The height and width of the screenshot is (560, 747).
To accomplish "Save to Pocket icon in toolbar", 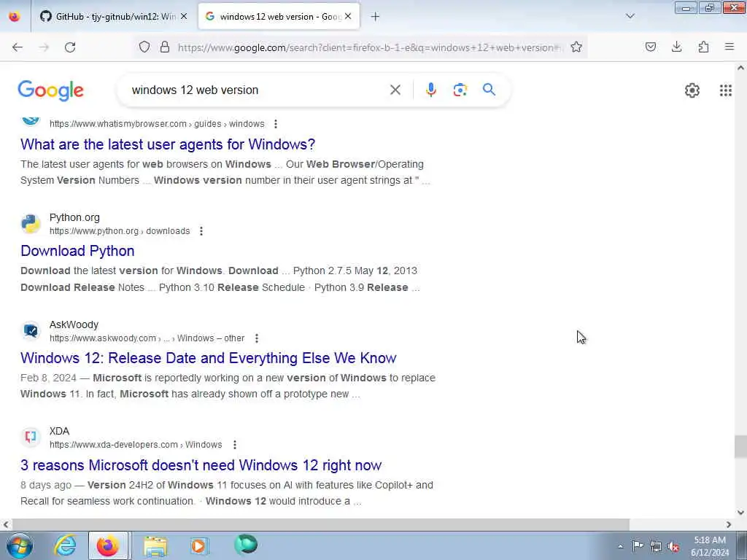I will point(651,47).
